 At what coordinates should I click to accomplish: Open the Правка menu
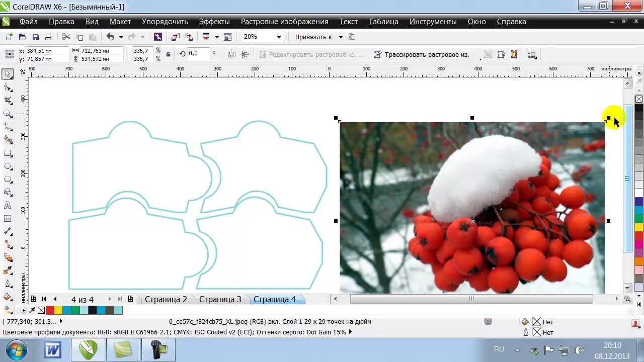pyautogui.click(x=61, y=22)
